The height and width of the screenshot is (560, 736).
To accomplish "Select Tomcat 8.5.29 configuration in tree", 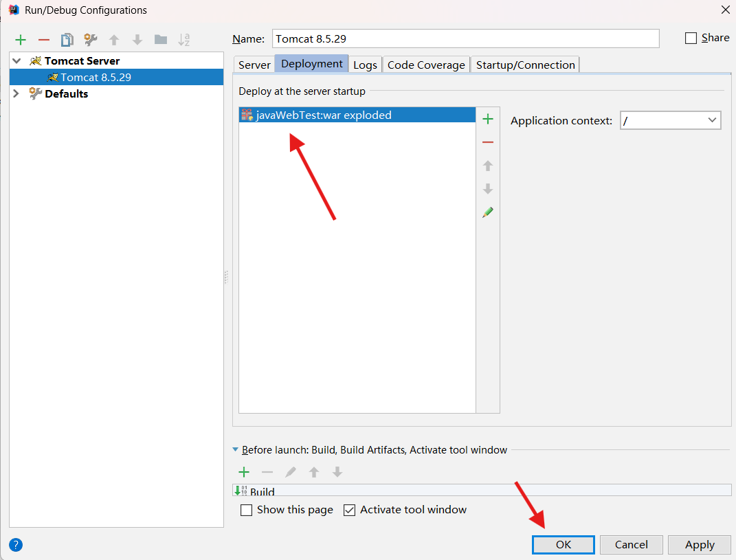I will coord(116,77).
